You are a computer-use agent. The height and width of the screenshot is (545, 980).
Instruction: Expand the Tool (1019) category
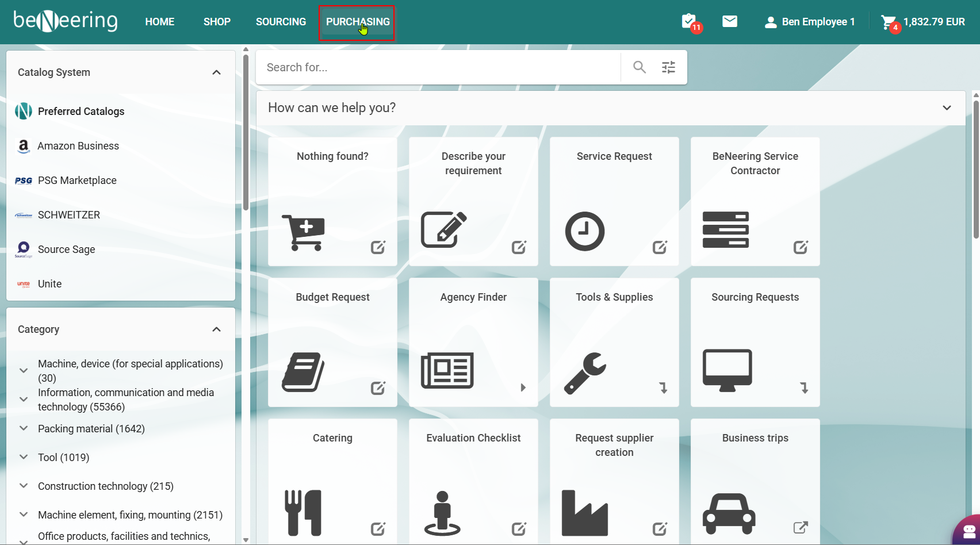pos(24,457)
